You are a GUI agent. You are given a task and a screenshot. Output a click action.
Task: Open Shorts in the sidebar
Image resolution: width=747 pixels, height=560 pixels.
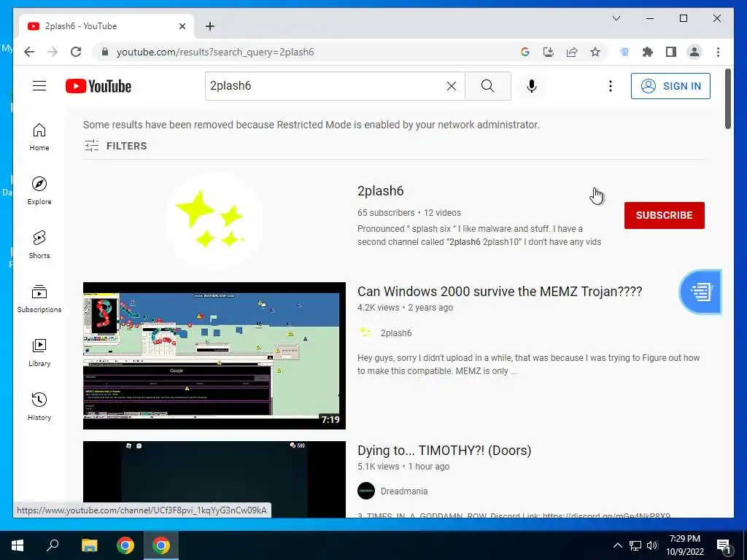pos(39,245)
